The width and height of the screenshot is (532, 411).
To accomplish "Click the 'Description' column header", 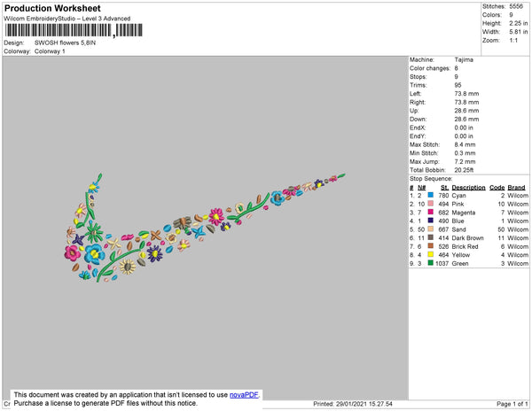I will (x=468, y=188).
